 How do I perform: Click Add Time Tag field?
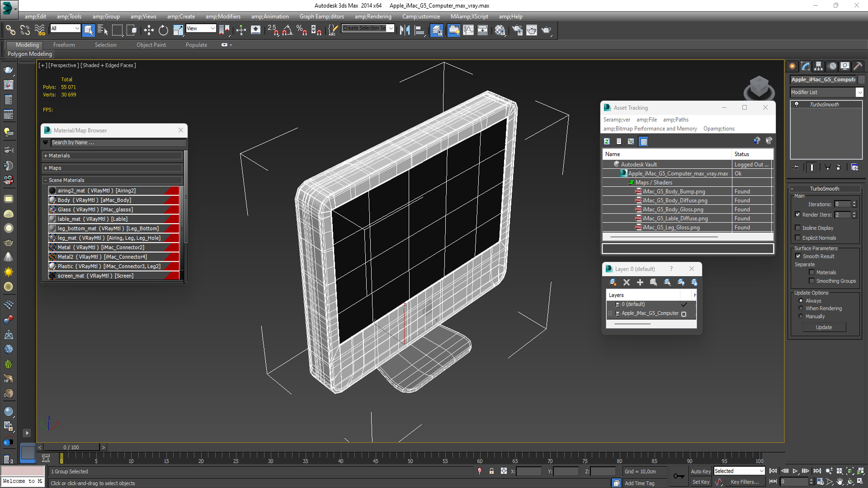639,483
